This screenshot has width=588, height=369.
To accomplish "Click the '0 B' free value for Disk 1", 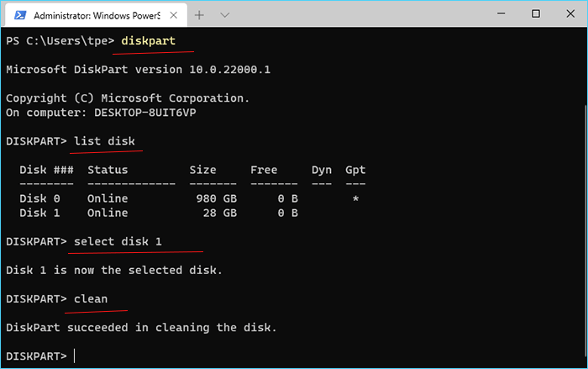I will click(x=287, y=213).
